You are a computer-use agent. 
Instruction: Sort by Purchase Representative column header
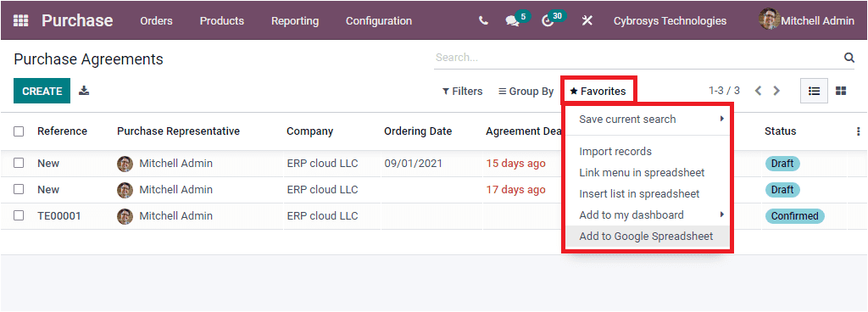pyautogui.click(x=178, y=131)
